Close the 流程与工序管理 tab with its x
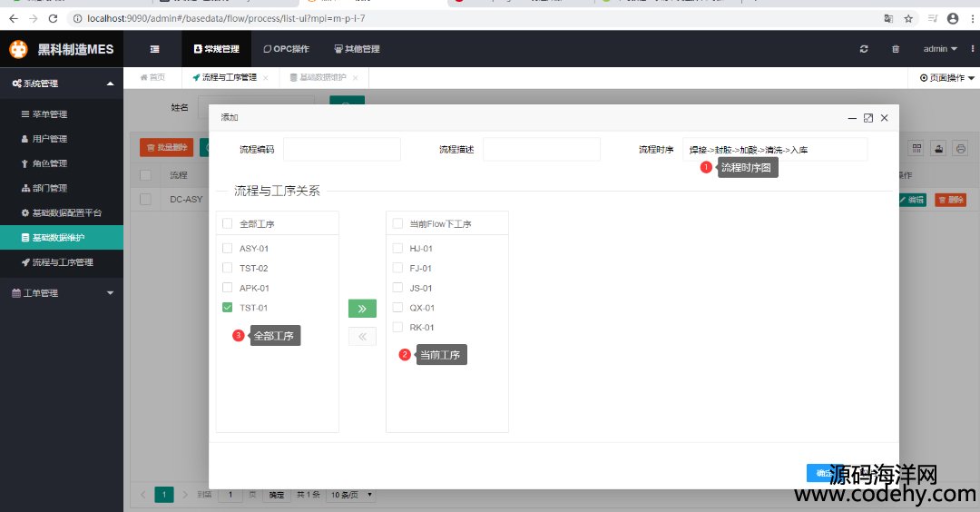The height and width of the screenshot is (512, 980). [266, 77]
